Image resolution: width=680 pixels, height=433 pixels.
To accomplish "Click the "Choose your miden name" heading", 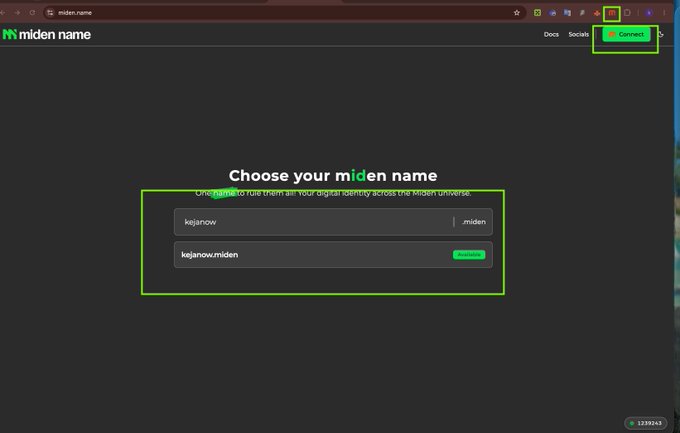I will point(333,176).
